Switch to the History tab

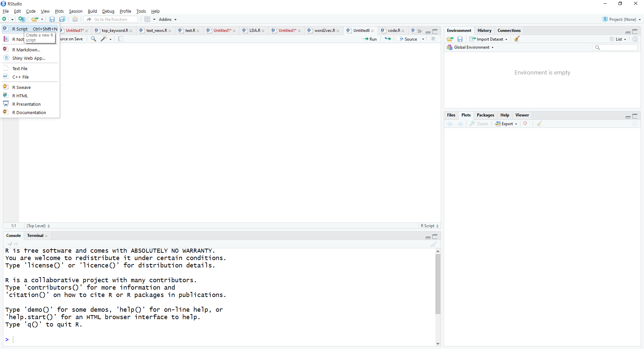(484, 31)
